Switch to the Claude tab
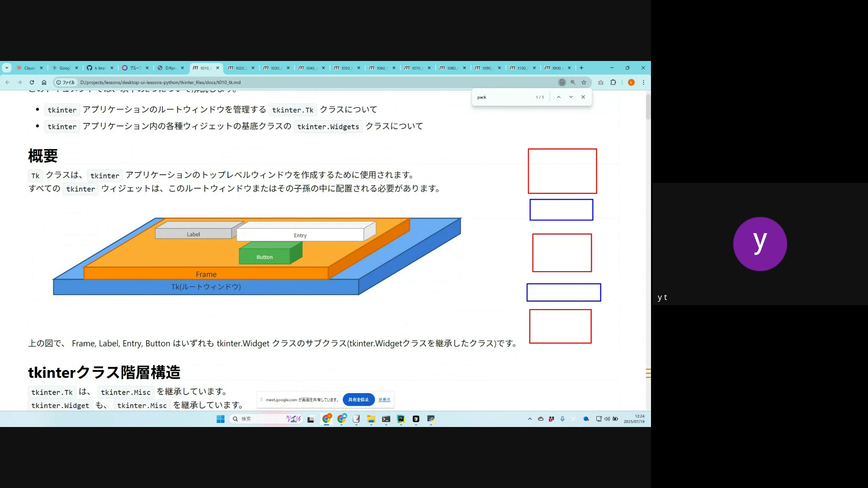 [28, 68]
